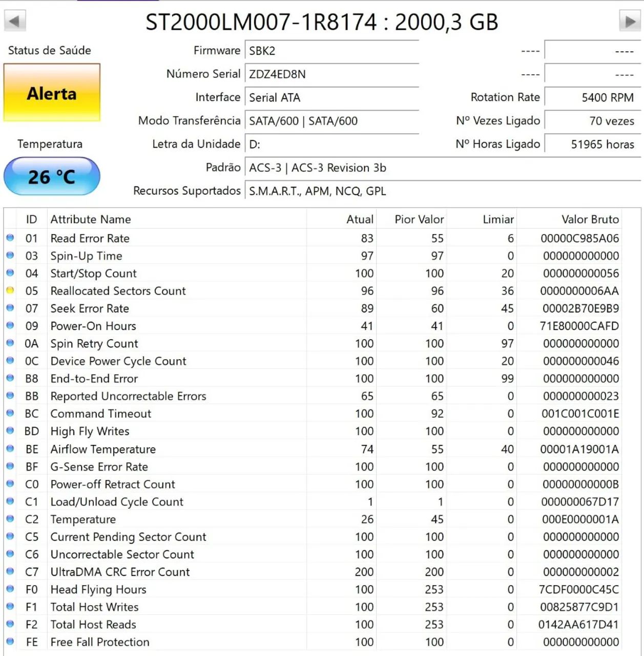Click the Limiar column header
Screen dimensions: 644x656
pyautogui.click(x=482, y=219)
